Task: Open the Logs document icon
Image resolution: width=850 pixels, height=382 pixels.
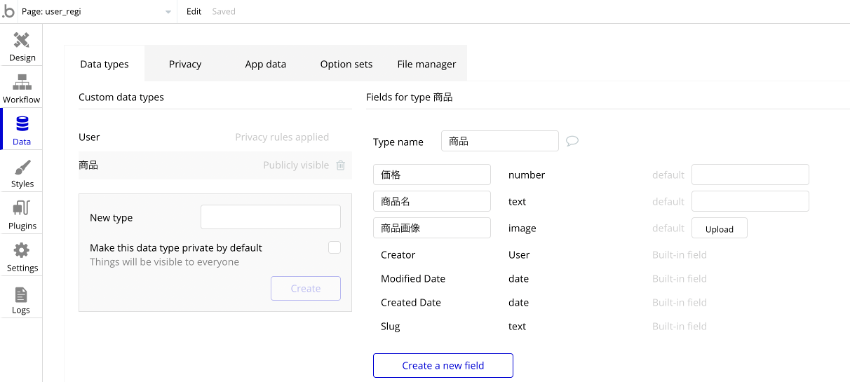Action: [x=22, y=295]
